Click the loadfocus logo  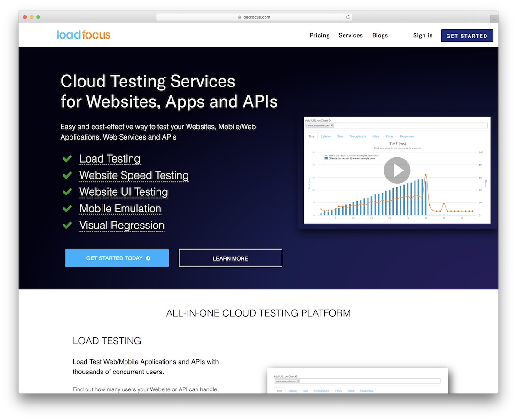click(83, 35)
